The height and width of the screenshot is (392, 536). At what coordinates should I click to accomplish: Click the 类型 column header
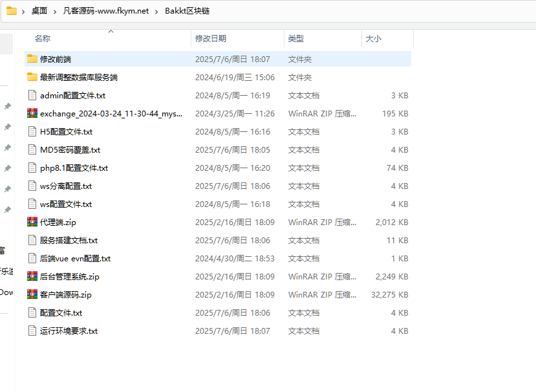click(296, 39)
